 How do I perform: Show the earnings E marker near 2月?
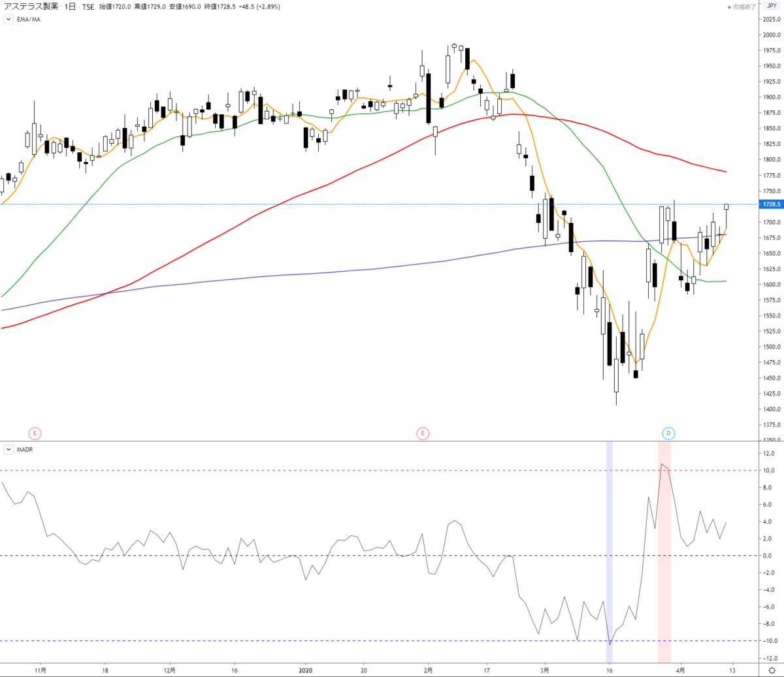click(x=423, y=433)
